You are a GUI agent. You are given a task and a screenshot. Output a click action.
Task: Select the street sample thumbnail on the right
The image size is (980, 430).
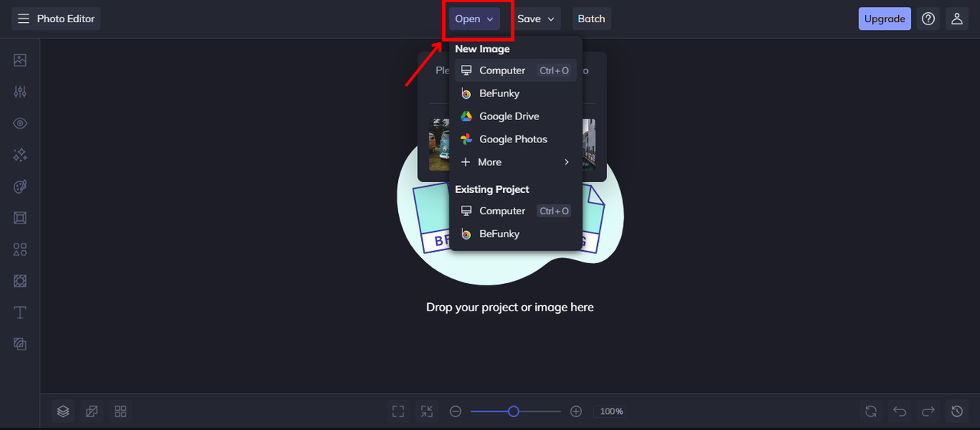point(589,144)
